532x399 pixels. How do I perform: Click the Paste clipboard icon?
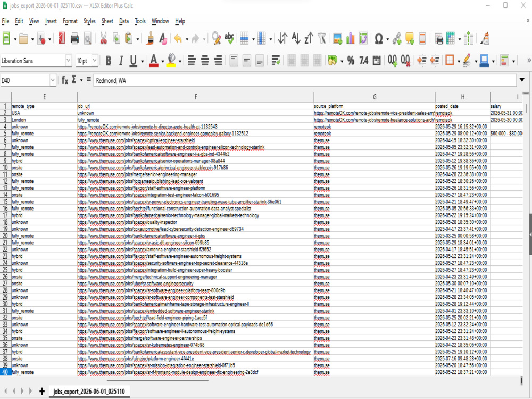coord(129,39)
